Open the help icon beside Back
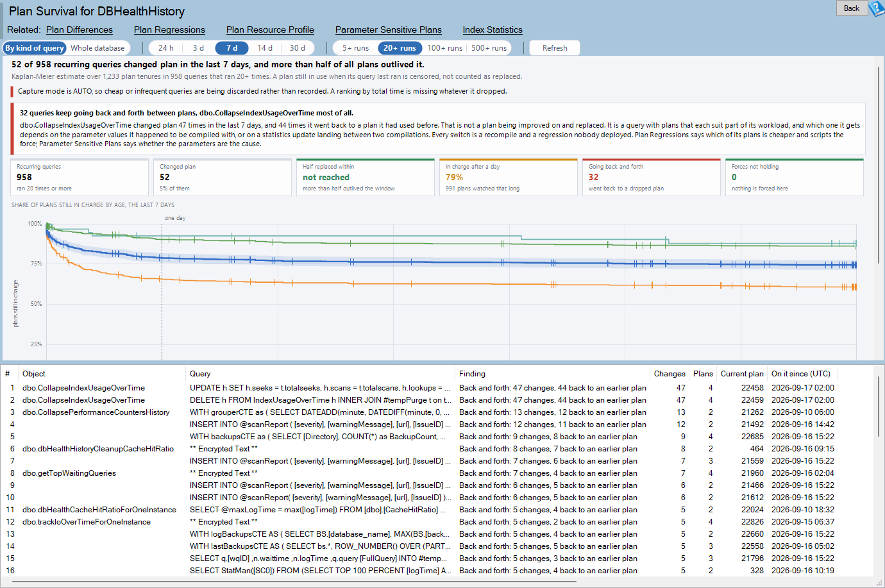The image size is (885, 588). [x=877, y=8]
